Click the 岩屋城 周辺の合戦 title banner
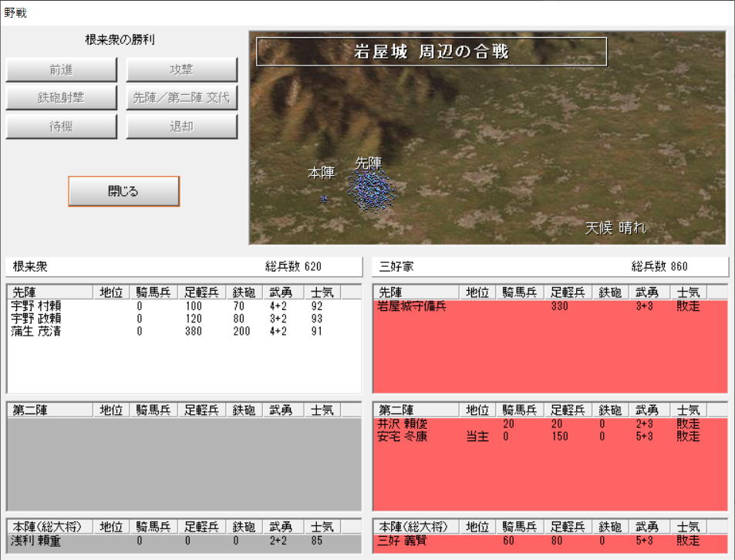The height and width of the screenshot is (560, 735). (x=431, y=52)
